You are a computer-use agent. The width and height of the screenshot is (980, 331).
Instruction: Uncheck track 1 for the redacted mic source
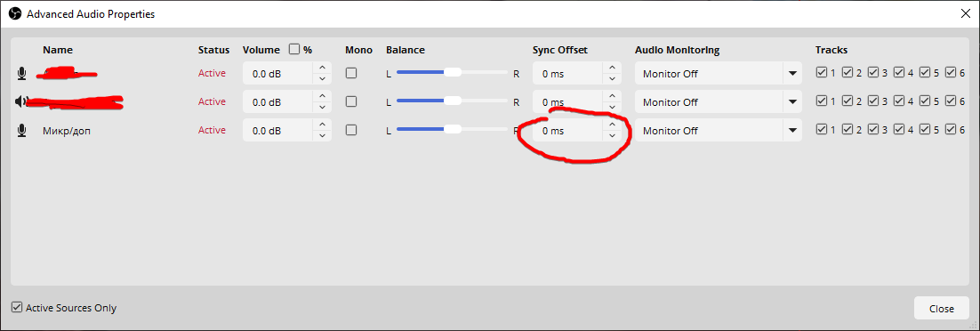click(x=821, y=73)
